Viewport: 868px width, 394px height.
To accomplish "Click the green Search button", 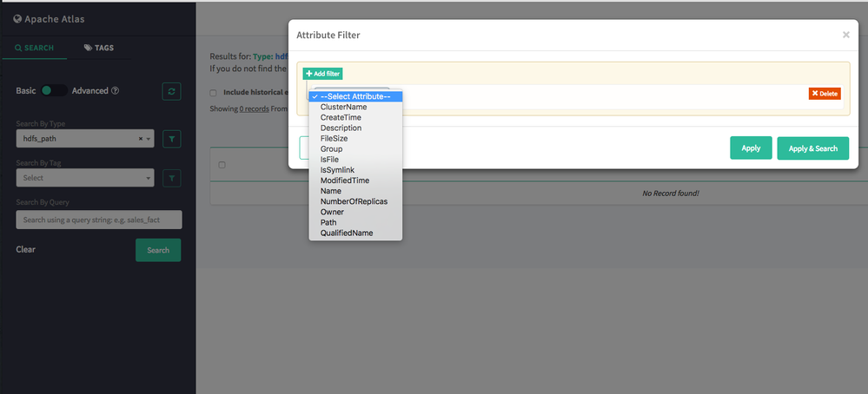I will coord(158,250).
